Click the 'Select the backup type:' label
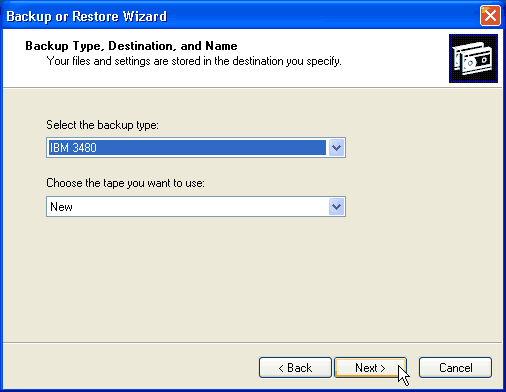506x392 pixels. coord(102,125)
